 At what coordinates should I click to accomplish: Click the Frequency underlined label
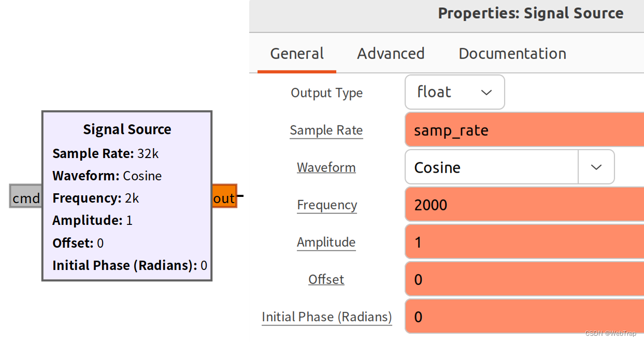(326, 205)
